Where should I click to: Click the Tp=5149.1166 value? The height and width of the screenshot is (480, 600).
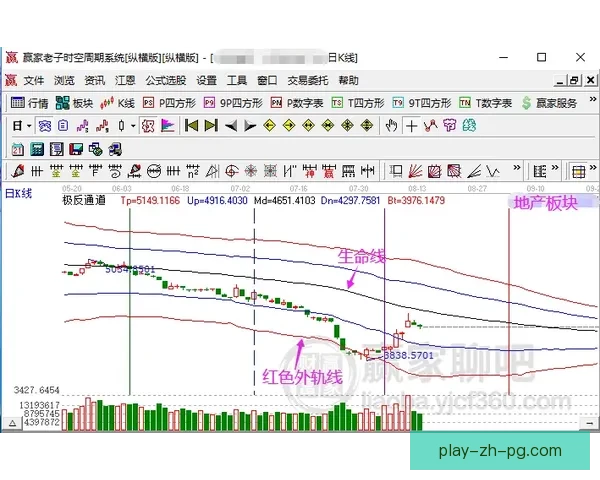pyautogui.click(x=150, y=200)
